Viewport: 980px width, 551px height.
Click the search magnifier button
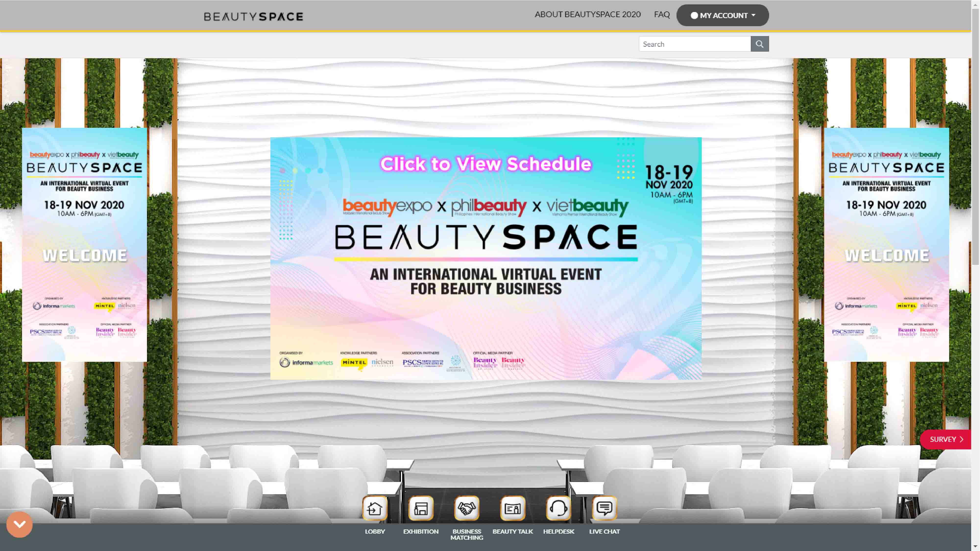point(759,44)
